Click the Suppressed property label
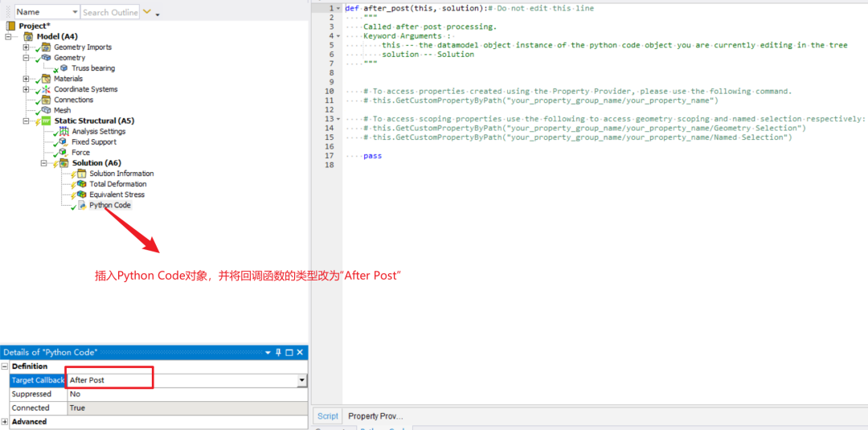The image size is (868, 430). (x=31, y=394)
